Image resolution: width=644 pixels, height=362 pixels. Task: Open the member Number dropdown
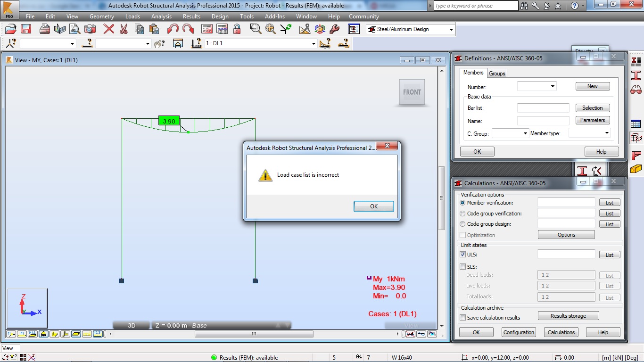[x=553, y=87]
